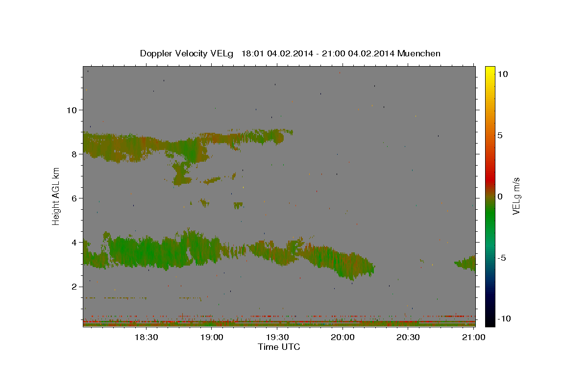Select height axis label '4'
The image size is (588, 392).
(x=74, y=242)
